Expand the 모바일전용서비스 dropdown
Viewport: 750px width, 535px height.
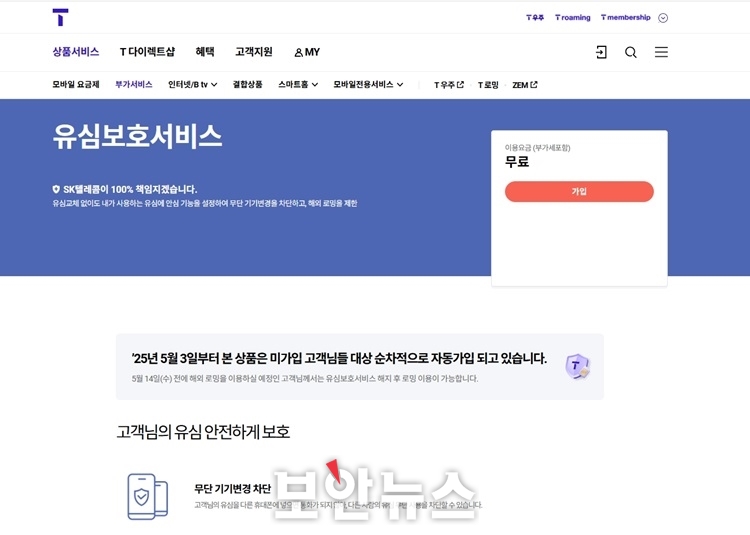click(368, 85)
